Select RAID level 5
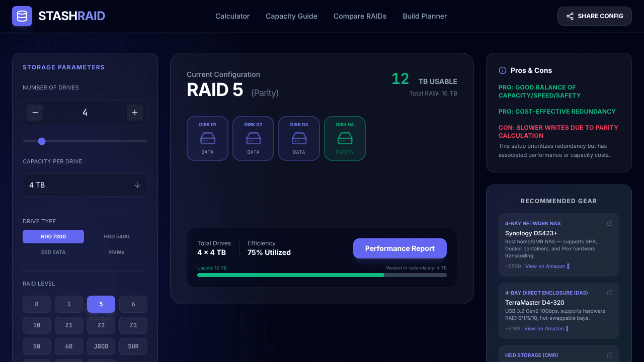Image resolution: width=644 pixels, height=362 pixels. click(x=101, y=304)
